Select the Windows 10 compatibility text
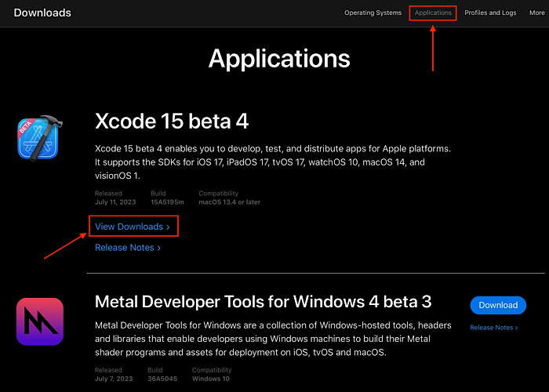This screenshot has height=392, width=549. (210, 379)
